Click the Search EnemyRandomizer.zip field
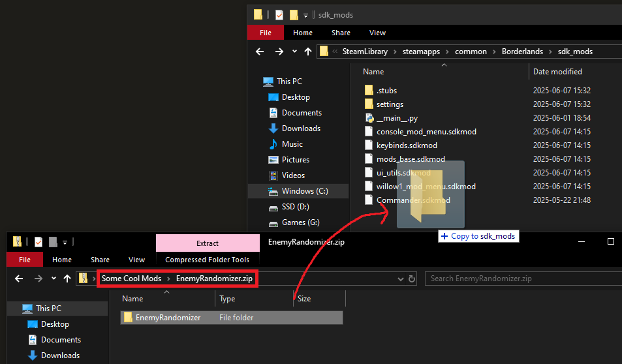This screenshot has width=622, height=364. pyautogui.click(x=523, y=279)
